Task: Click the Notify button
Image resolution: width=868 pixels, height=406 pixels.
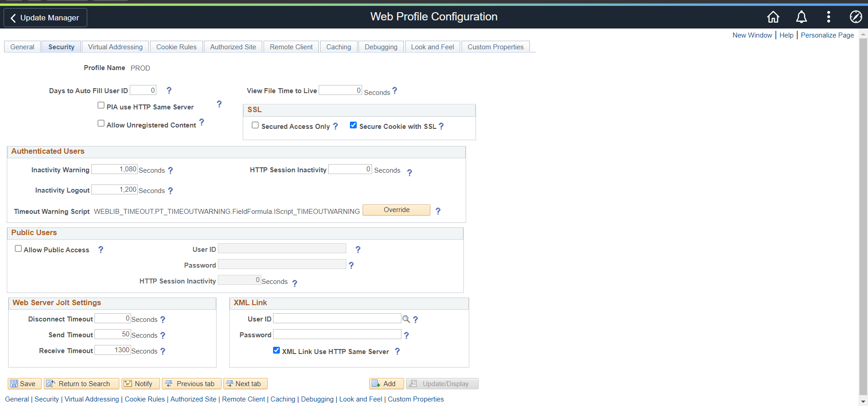Action: coord(141,383)
